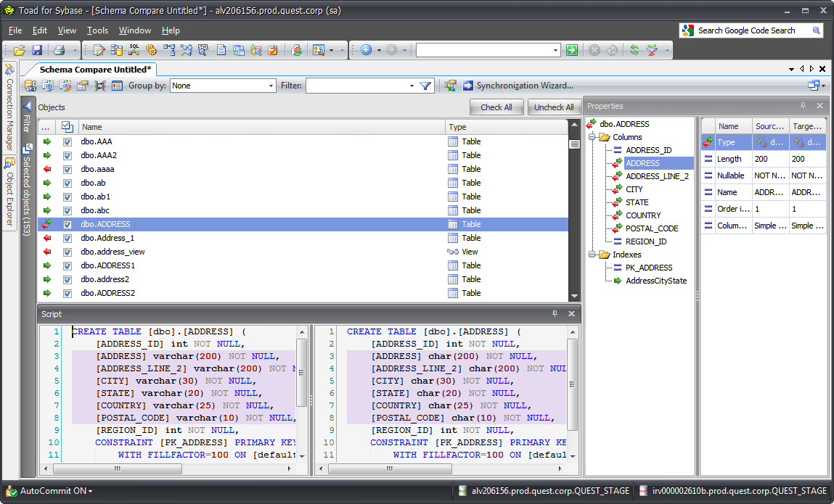Click the comparison properties icon

pos(83,86)
